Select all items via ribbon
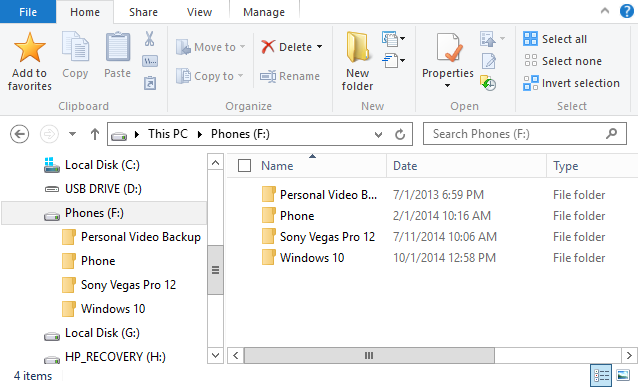638x387 pixels. click(555, 39)
